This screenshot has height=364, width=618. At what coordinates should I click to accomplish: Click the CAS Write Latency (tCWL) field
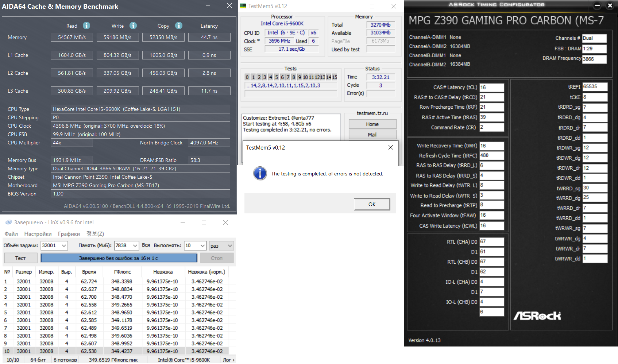491,226
